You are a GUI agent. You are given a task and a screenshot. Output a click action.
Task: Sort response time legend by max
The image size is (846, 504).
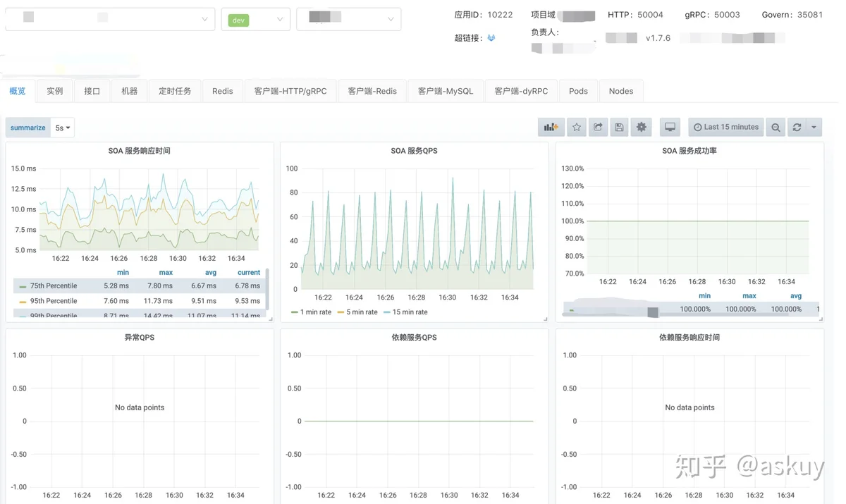click(166, 272)
